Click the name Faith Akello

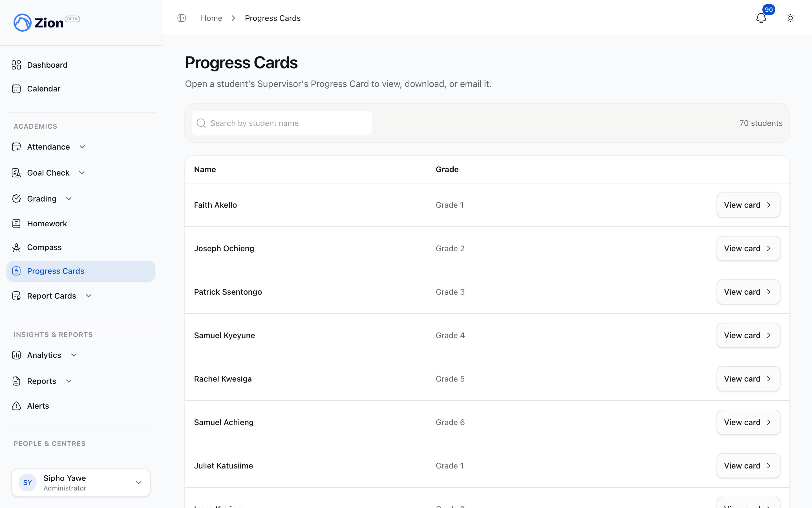click(x=215, y=205)
